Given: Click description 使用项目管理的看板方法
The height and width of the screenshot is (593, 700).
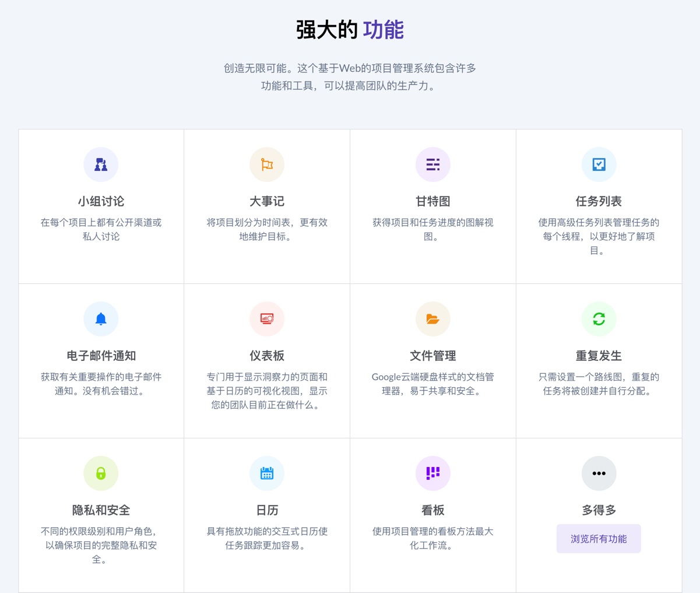Looking at the screenshot, I should click(x=433, y=538).
